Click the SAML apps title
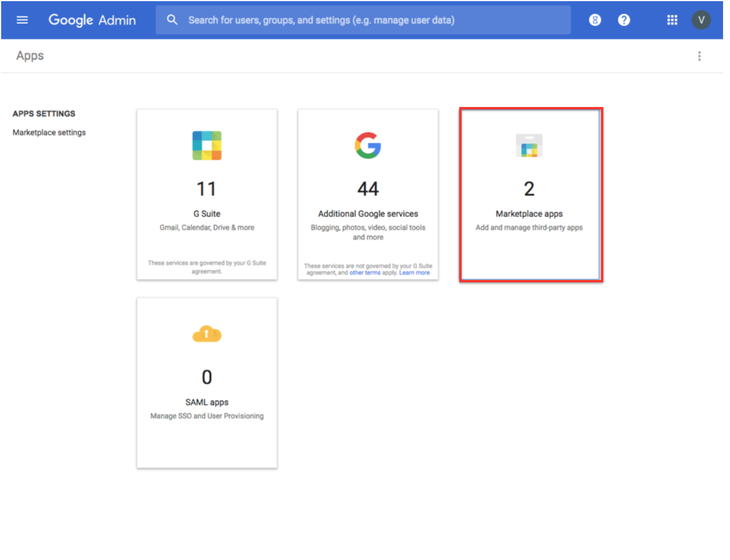 click(x=207, y=402)
